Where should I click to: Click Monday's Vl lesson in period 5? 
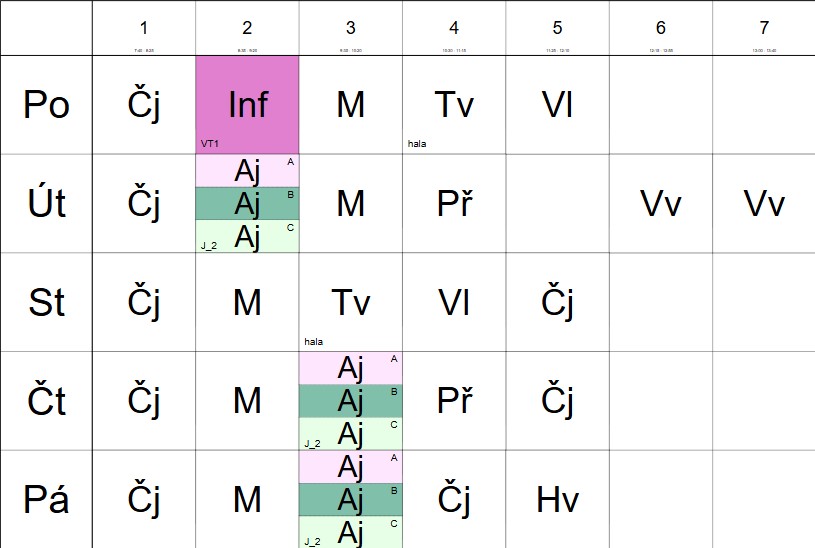tap(557, 104)
